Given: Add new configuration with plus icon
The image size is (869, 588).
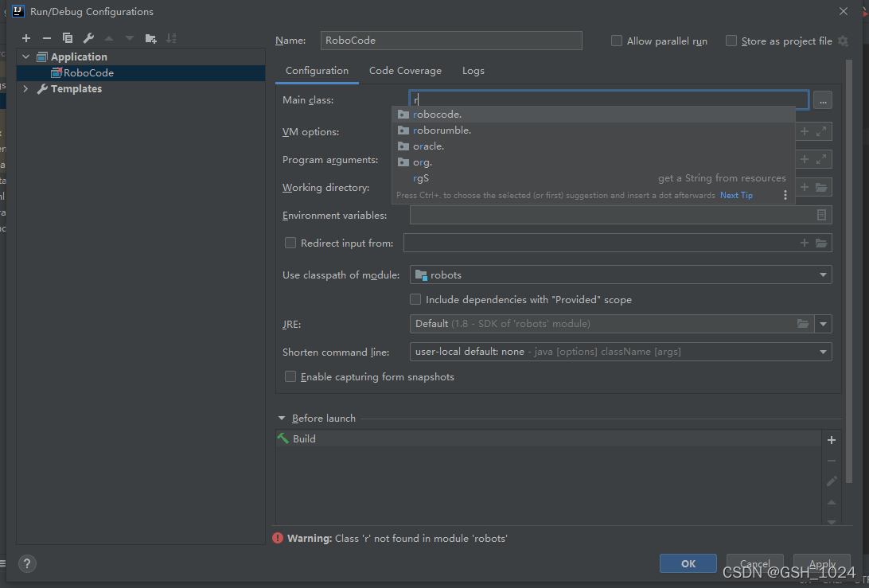Looking at the screenshot, I should coord(26,38).
